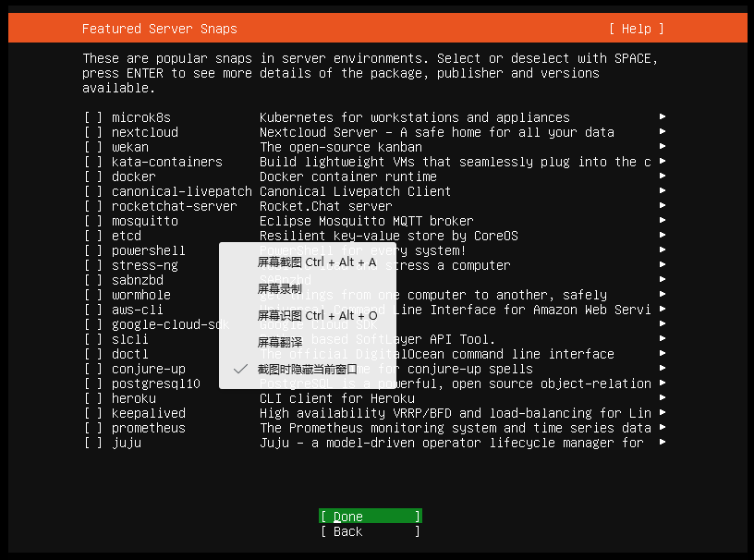Viewport: 754px width, 560px height.
Task: Expand details arrow for microk8s row
Action: pyautogui.click(x=663, y=116)
